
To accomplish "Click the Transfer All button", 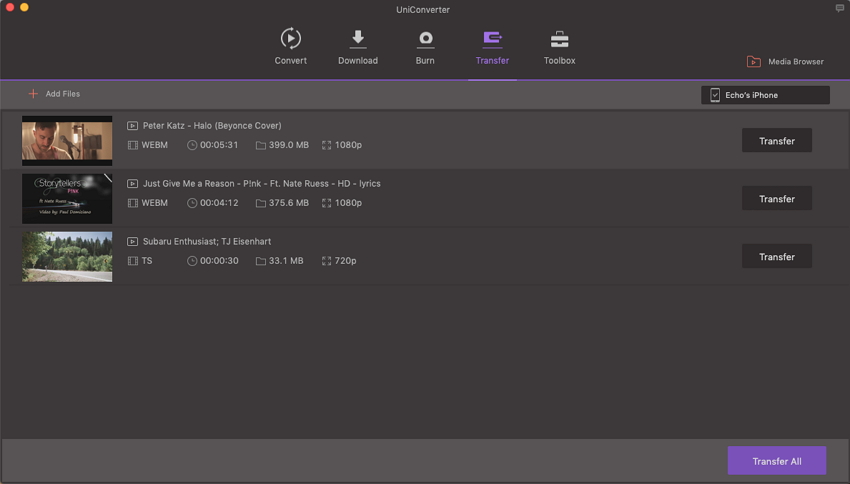I will pyautogui.click(x=776, y=461).
